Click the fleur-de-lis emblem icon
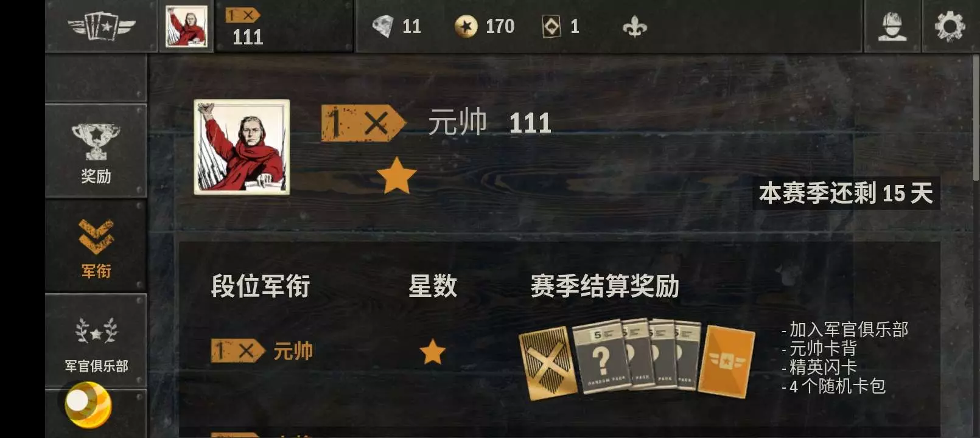The width and height of the screenshot is (980, 438). [634, 26]
